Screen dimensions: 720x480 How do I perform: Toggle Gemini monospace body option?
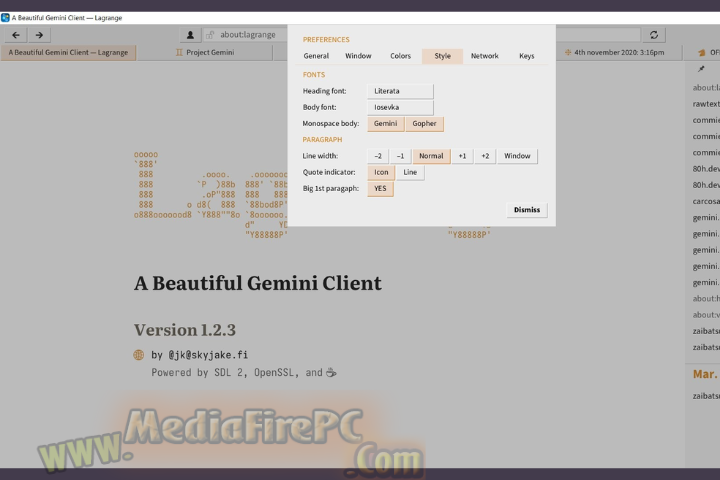tap(386, 124)
